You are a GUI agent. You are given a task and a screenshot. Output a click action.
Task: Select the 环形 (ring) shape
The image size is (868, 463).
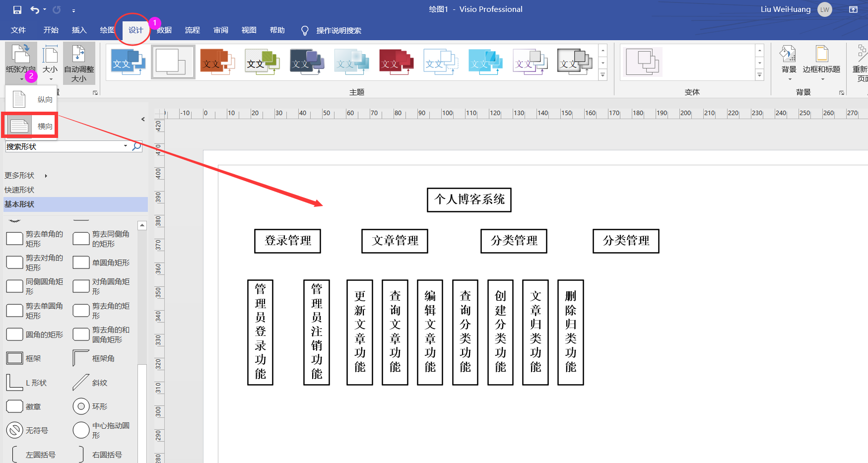(x=81, y=406)
